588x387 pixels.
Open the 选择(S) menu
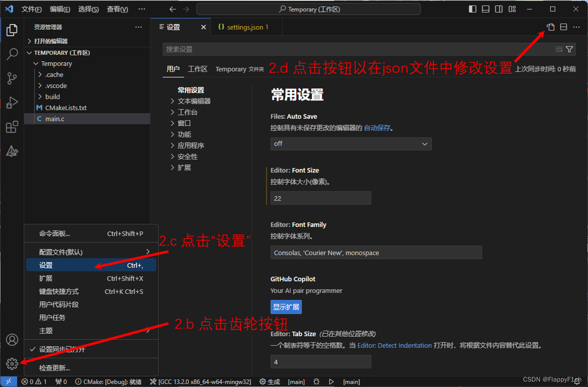[89, 9]
